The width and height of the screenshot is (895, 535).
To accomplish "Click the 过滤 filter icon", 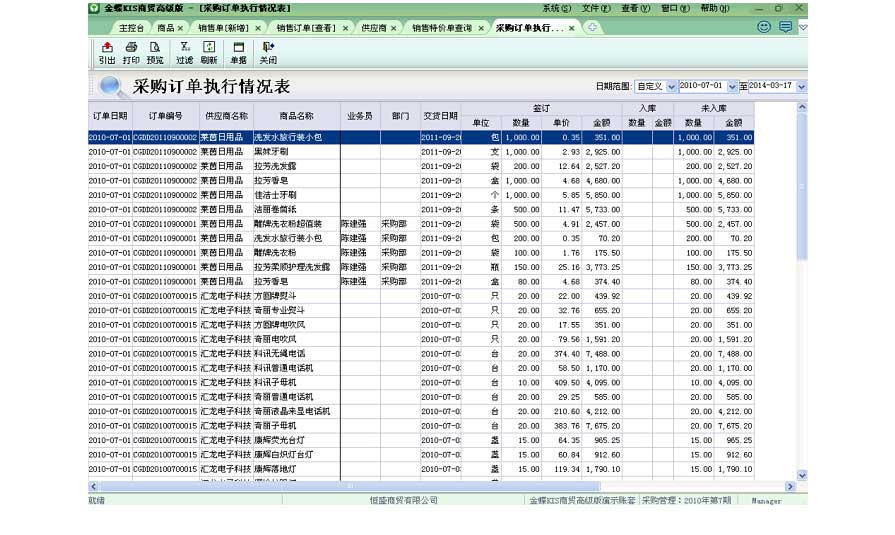I will point(185,52).
